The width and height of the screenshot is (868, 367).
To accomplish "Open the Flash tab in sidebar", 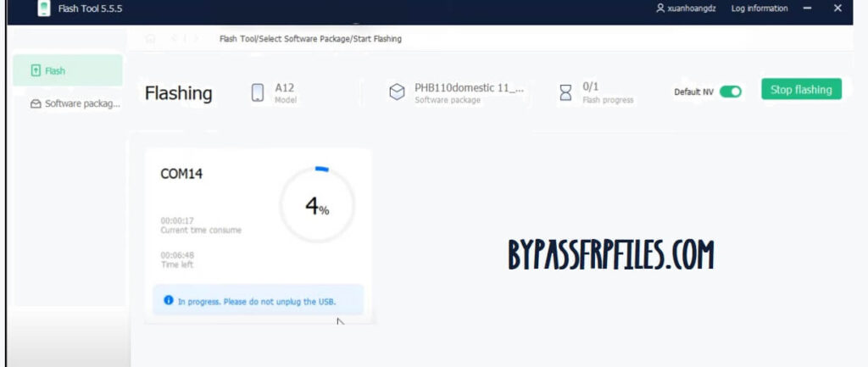I will (x=68, y=71).
